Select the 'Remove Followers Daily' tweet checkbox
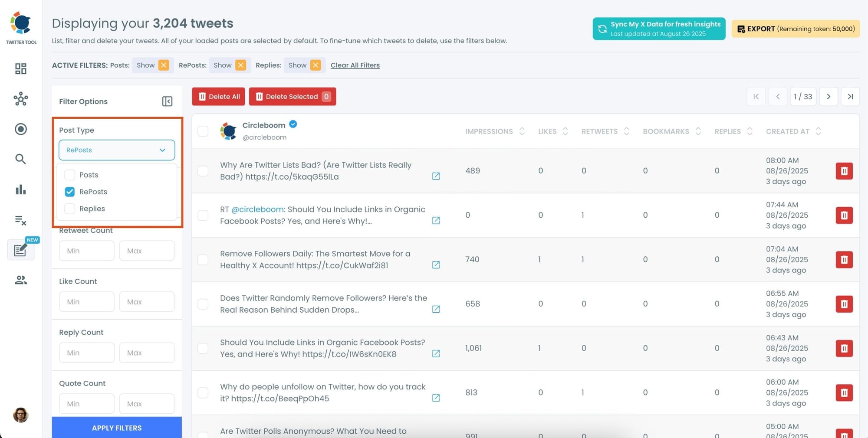The image size is (868, 438). 203,259
